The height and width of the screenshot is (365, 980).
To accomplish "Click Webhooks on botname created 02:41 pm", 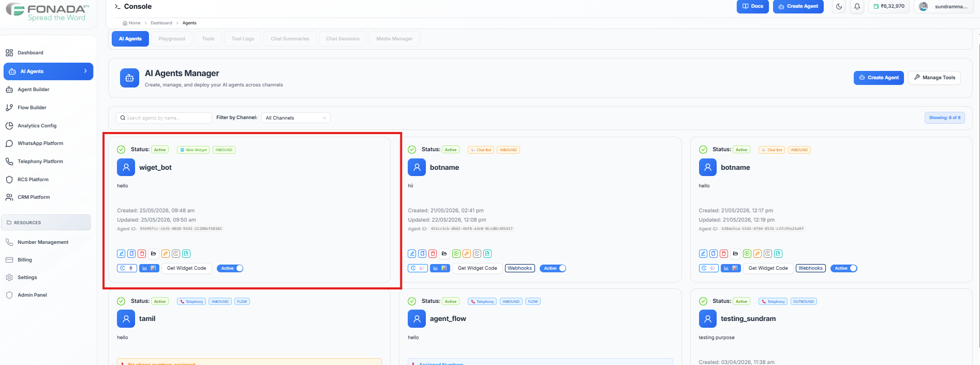I will tap(519, 268).
